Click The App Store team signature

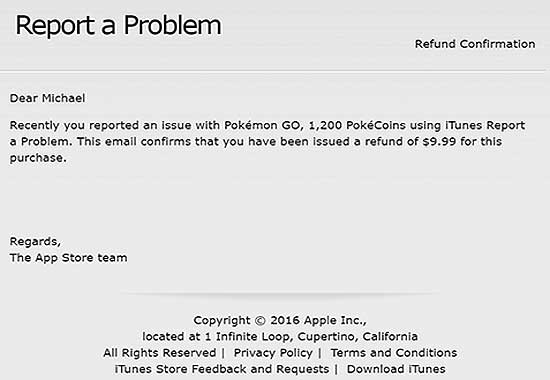(x=68, y=258)
